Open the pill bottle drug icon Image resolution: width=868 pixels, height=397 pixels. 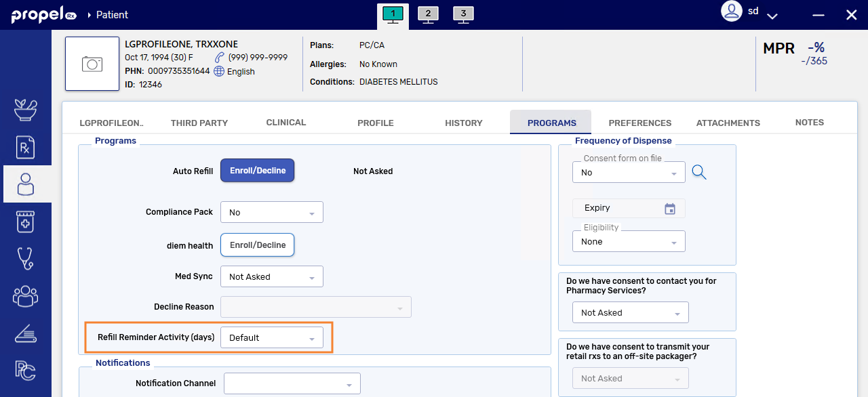tap(26, 222)
